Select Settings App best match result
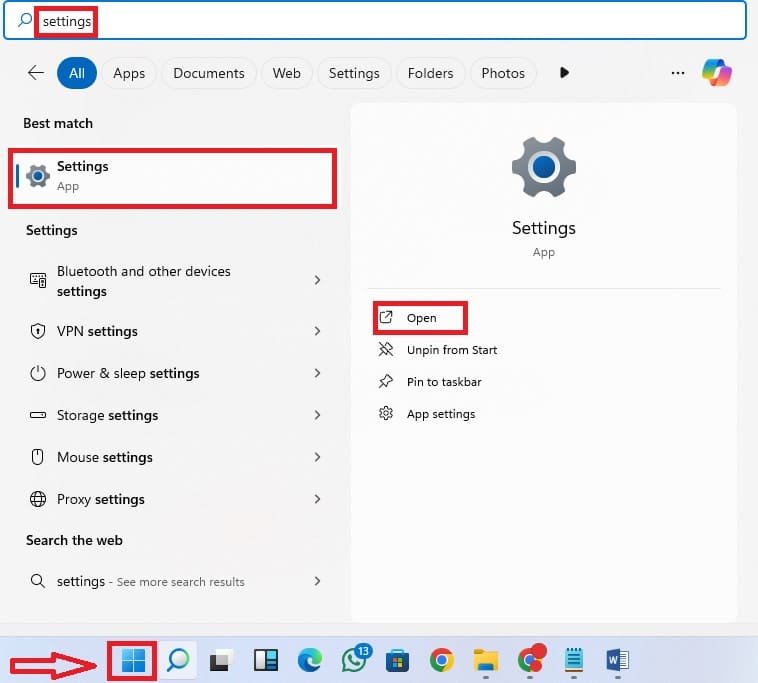This screenshot has width=758, height=683. tap(173, 178)
